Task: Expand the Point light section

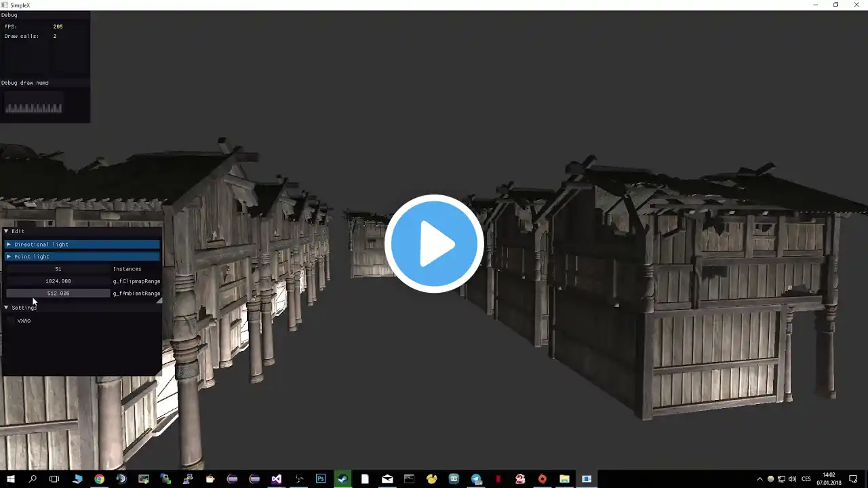Action: pyautogui.click(x=83, y=256)
